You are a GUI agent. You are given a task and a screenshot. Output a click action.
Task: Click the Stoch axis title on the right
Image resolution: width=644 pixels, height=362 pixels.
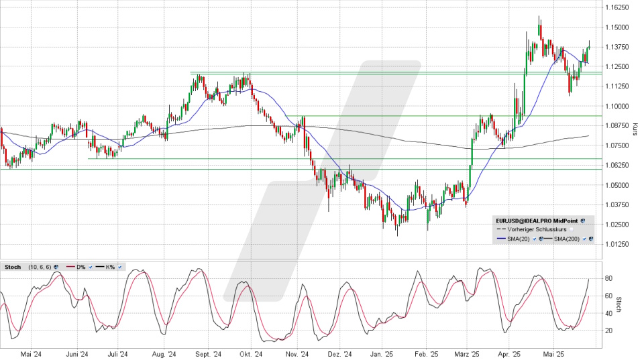[619, 304]
